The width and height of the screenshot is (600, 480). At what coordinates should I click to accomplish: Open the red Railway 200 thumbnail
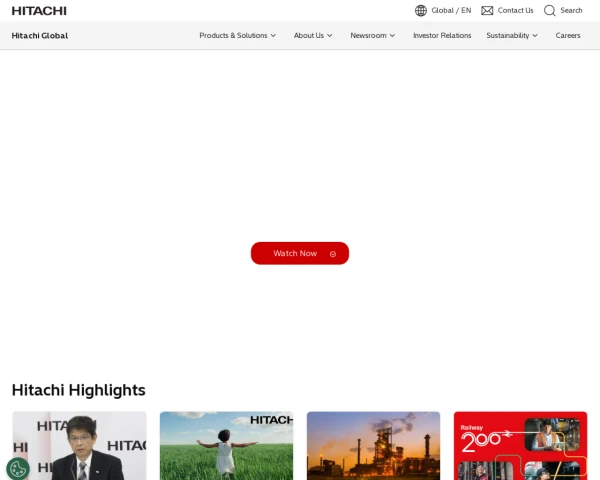(520, 446)
